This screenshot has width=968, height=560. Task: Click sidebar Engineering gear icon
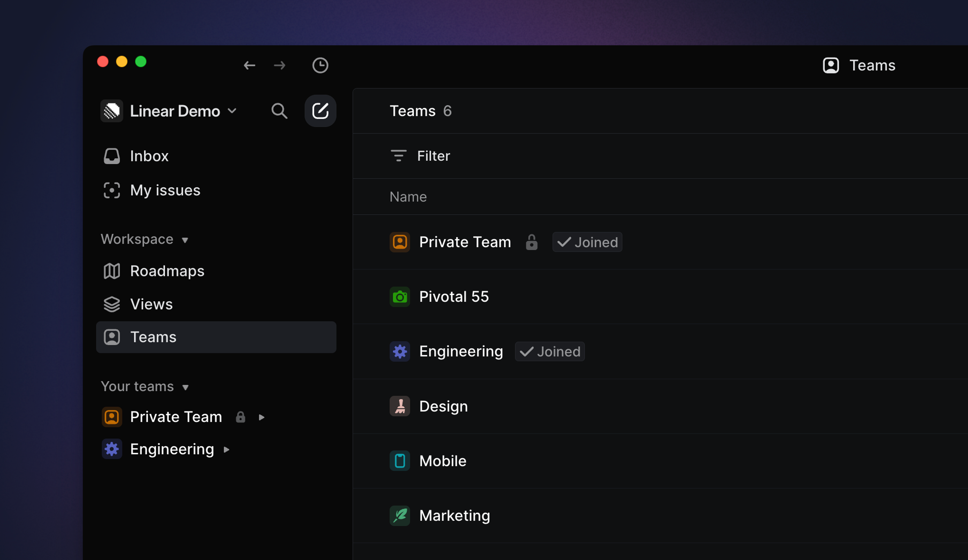click(112, 449)
